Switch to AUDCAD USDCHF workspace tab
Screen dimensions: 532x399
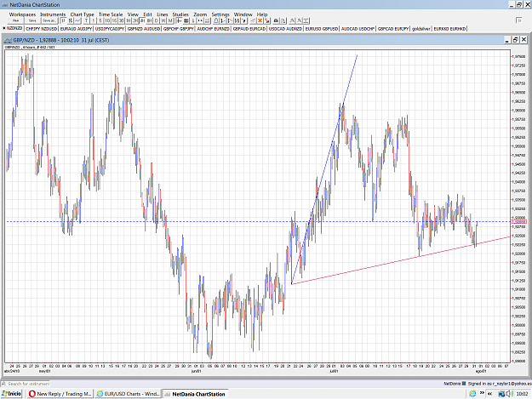coord(358,29)
